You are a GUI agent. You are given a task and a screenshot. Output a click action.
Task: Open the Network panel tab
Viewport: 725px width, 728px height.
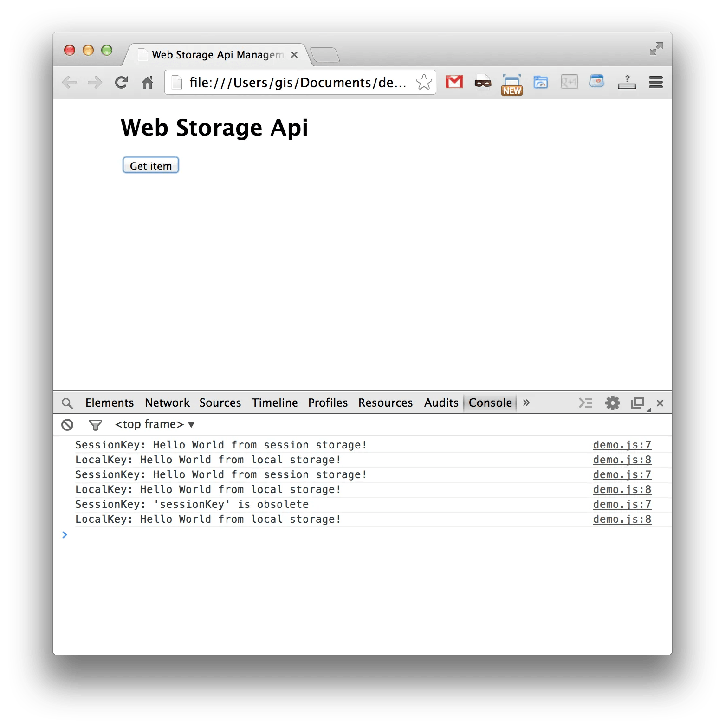click(x=167, y=403)
